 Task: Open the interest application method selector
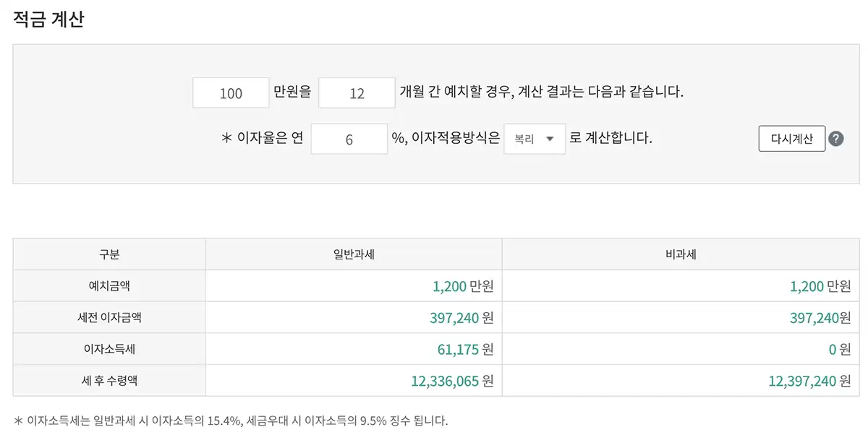point(535,139)
